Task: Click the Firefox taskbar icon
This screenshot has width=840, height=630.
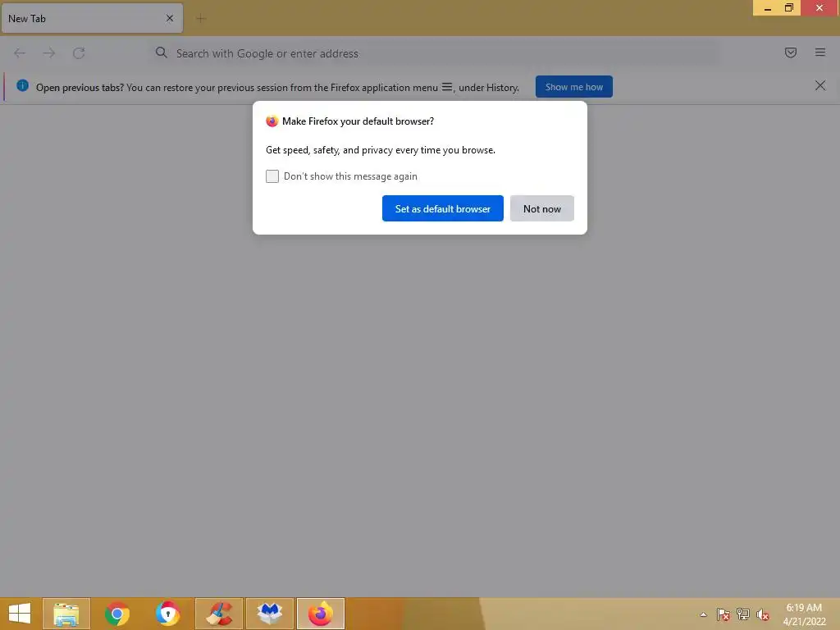Action: [x=321, y=614]
